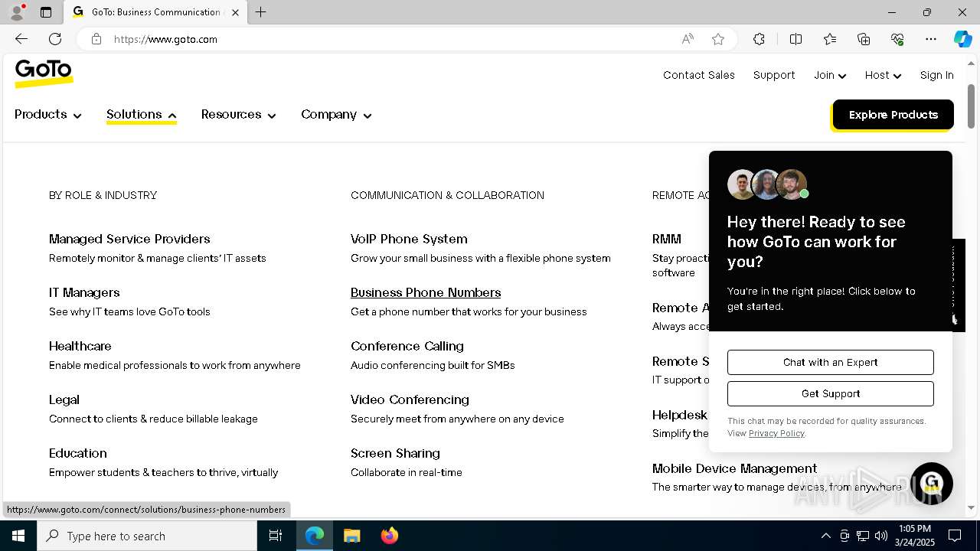Image resolution: width=980 pixels, height=551 pixels.
Task: Open the notifications center icon
Action: tap(955, 536)
